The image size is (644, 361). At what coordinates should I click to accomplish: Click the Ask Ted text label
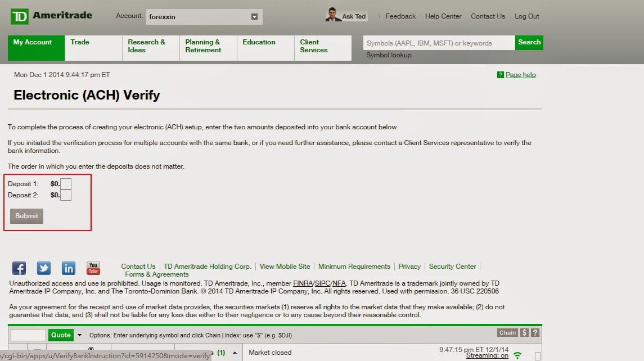pos(354,16)
